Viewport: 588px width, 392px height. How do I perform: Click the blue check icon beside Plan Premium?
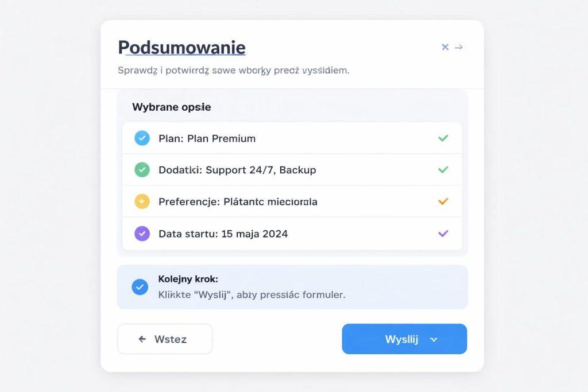[142, 138]
